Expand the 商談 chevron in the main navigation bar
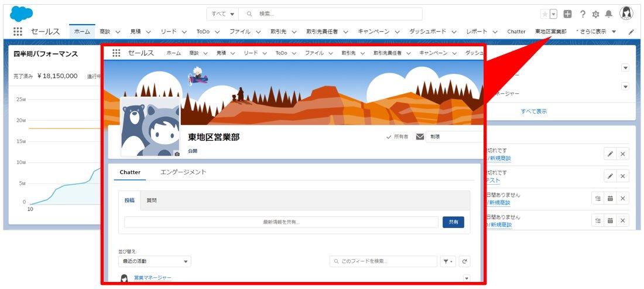 tap(118, 32)
